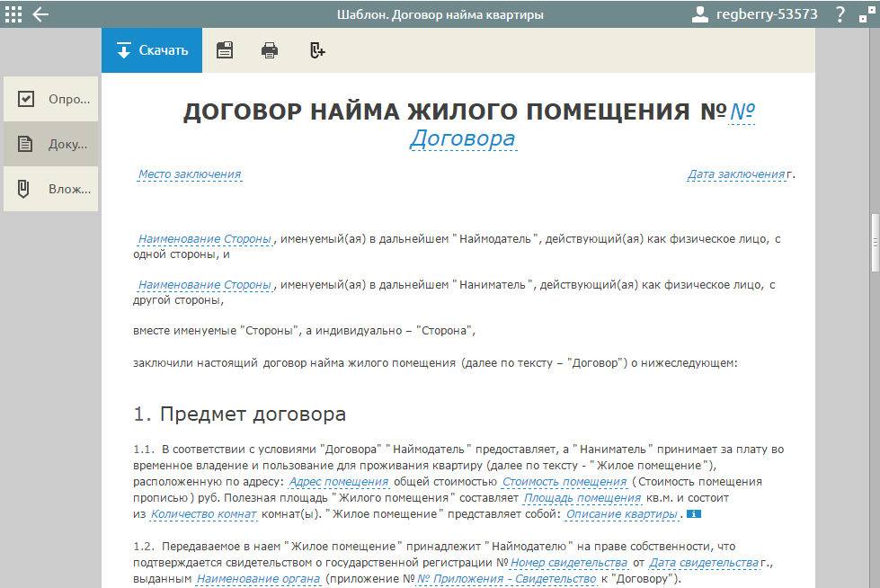Fill in the Место заключения field
This screenshot has width=880, height=588.
[x=190, y=174]
